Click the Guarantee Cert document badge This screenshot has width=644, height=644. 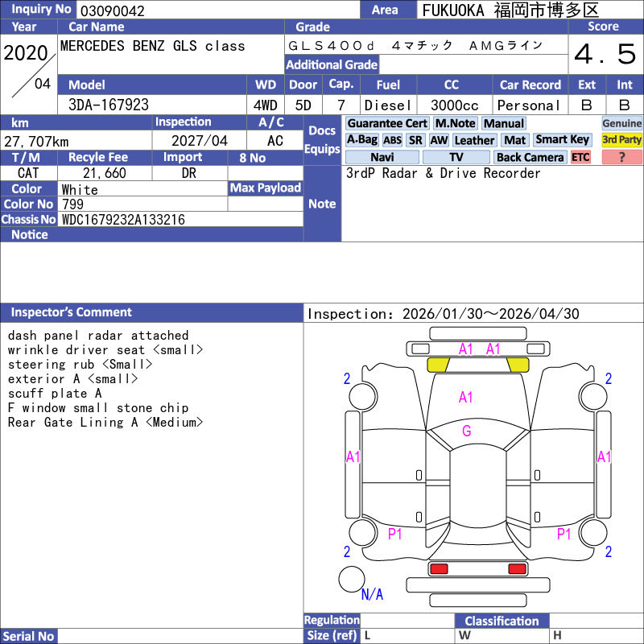[x=387, y=123]
